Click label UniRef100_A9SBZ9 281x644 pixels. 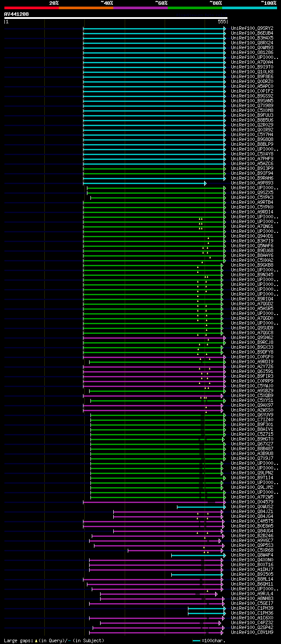(x=252, y=391)
